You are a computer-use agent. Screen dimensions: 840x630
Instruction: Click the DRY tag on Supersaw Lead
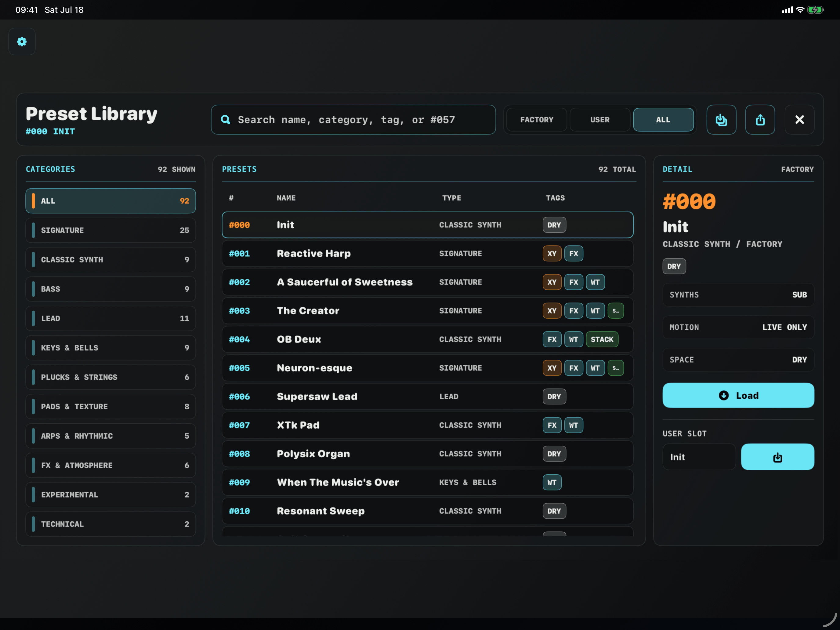[x=554, y=396]
